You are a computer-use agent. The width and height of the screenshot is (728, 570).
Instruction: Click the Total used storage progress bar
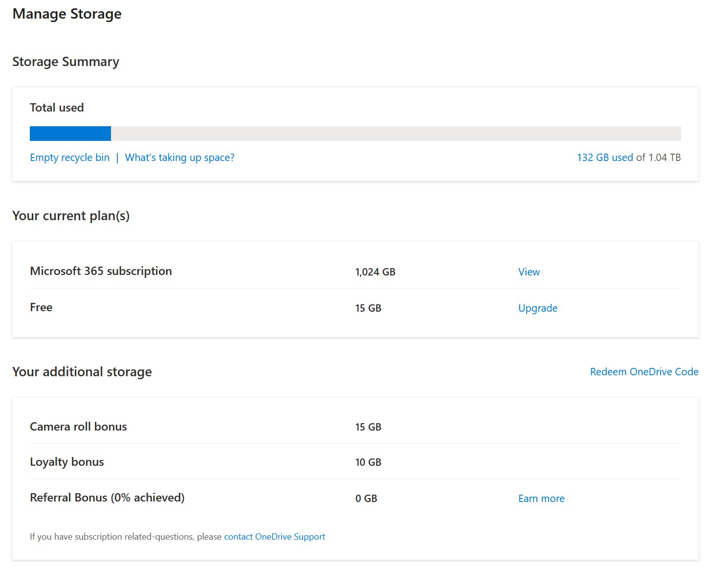click(355, 134)
